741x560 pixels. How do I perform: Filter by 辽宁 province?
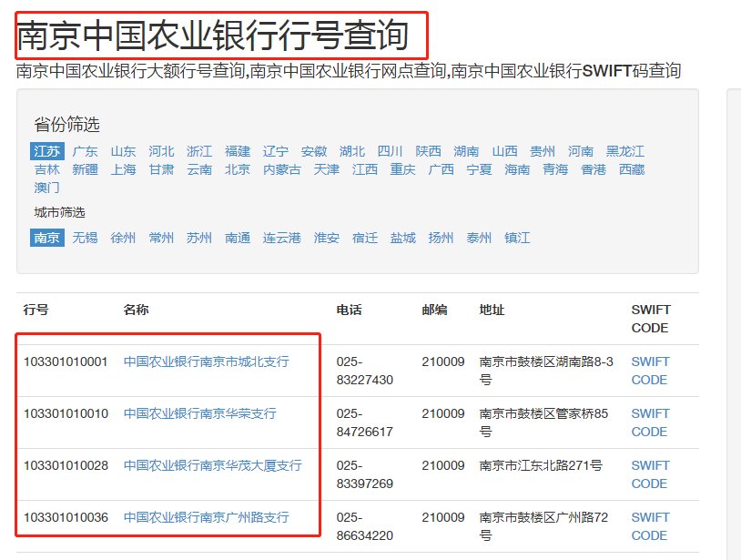point(276,151)
